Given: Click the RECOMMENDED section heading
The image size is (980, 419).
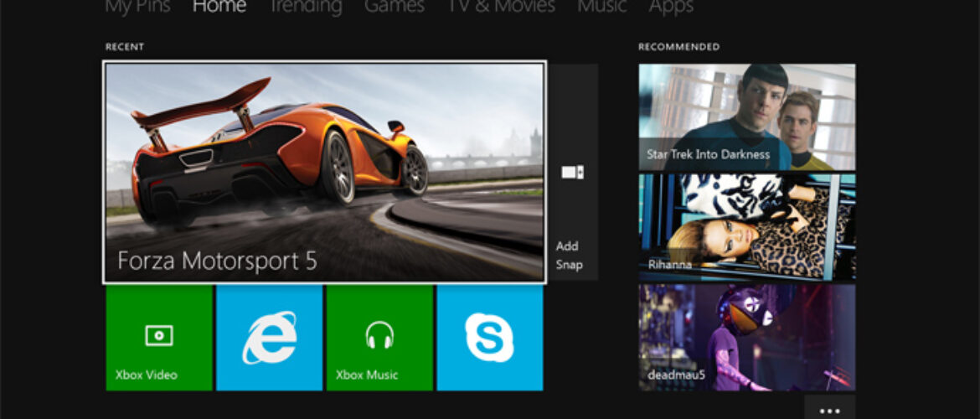Looking at the screenshot, I should (678, 47).
